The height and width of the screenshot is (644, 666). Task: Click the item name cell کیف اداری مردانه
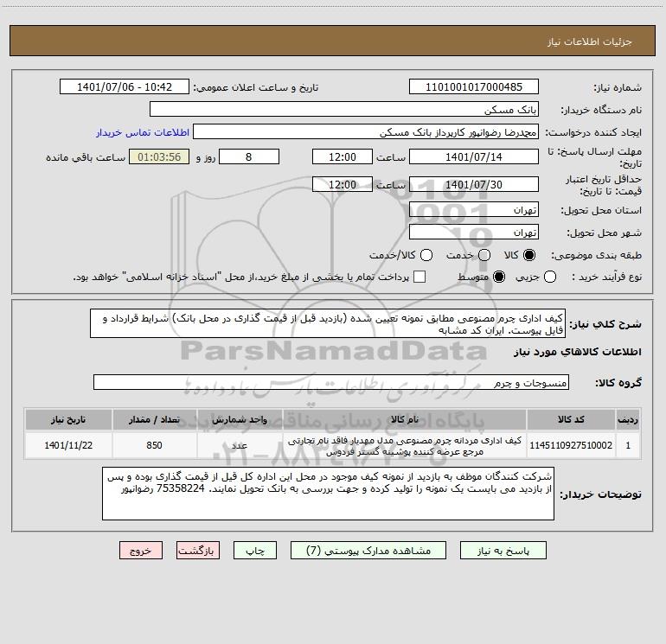405,445
